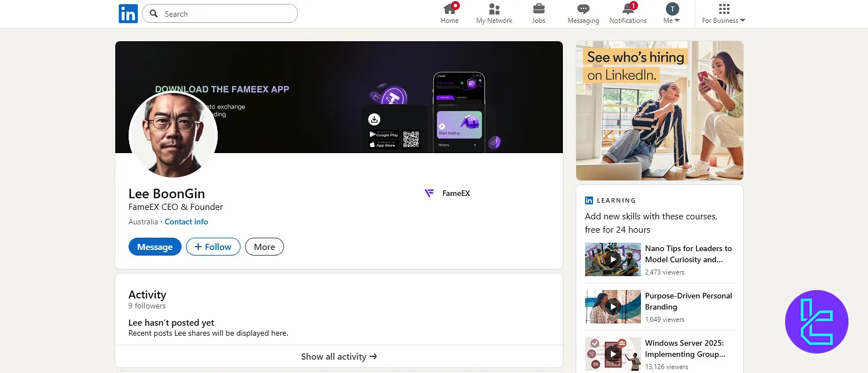This screenshot has height=373, width=868.
Task: Click the 1,049 viewers text
Action: click(665, 320)
